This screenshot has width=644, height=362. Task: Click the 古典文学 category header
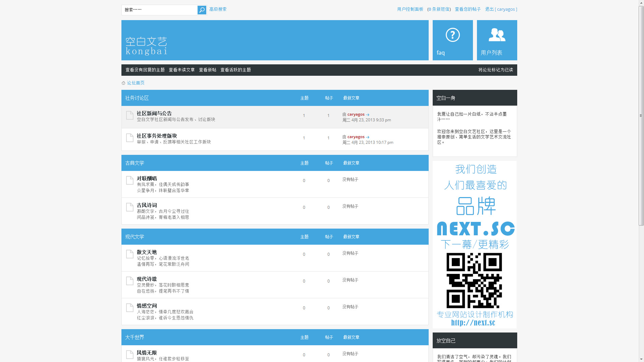pos(135,163)
